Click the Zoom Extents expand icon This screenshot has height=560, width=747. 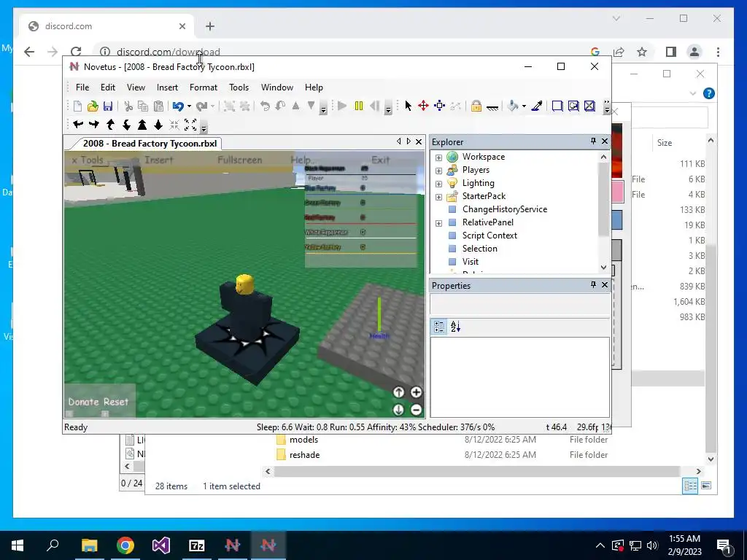tap(190, 125)
